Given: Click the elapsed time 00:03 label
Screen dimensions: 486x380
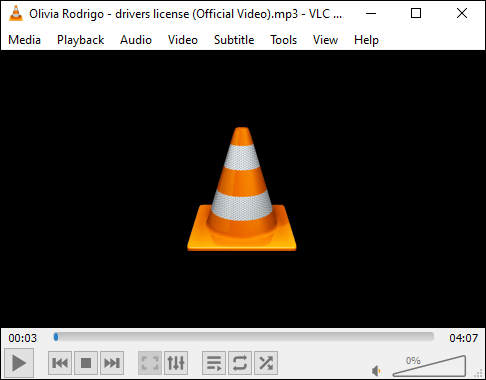Looking at the screenshot, I should [x=23, y=338].
